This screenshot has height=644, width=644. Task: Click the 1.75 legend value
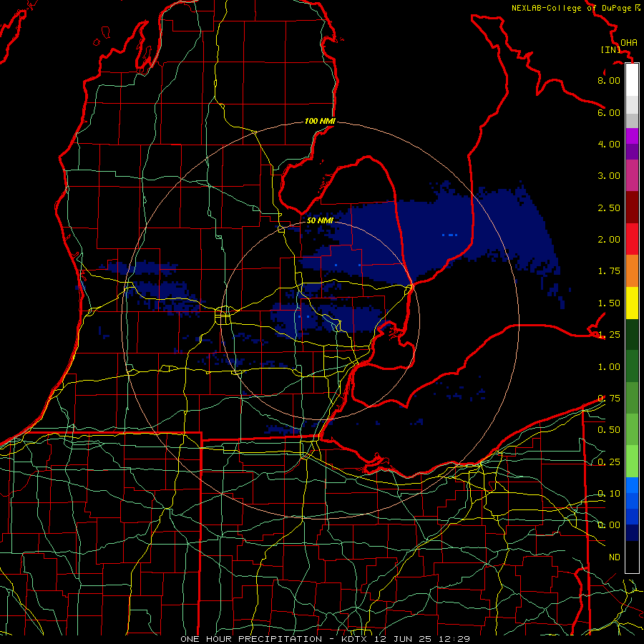(x=609, y=271)
